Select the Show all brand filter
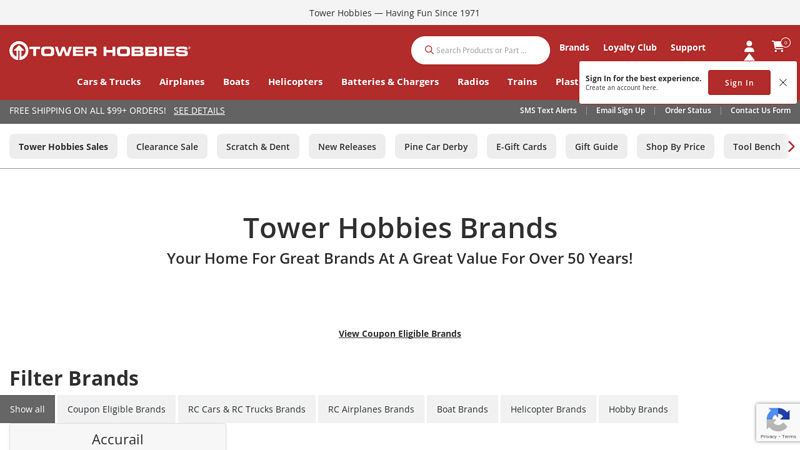 [x=27, y=409]
